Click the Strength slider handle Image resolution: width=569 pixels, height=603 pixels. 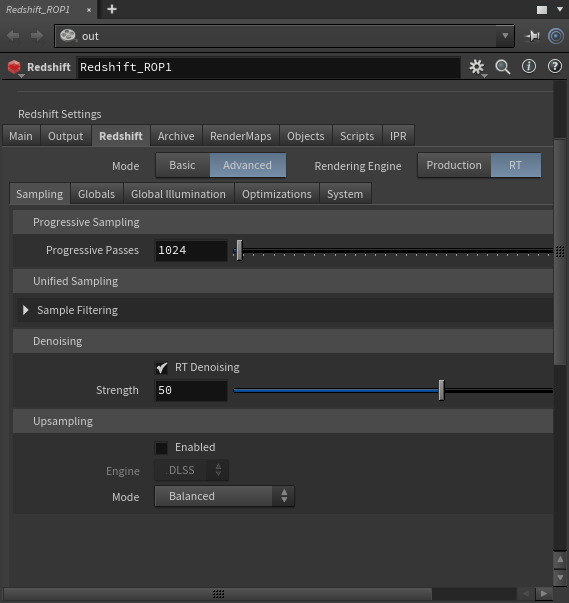441,390
